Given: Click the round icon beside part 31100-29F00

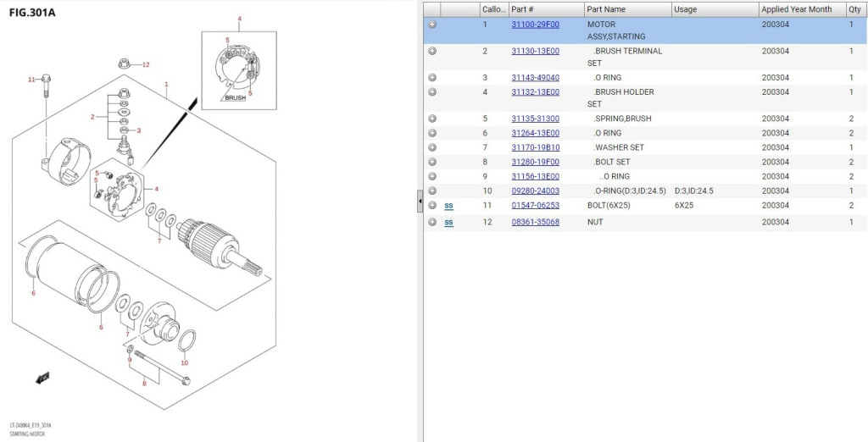Looking at the screenshot, I should tap(432, 25).
